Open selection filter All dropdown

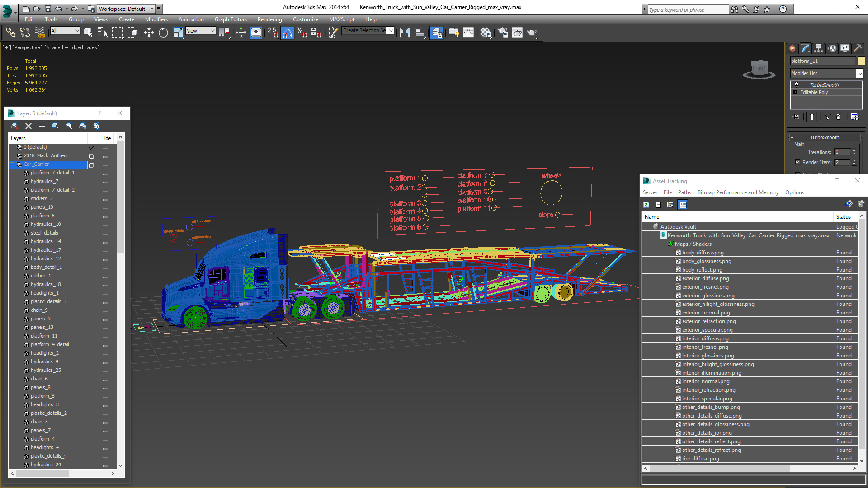point(66,31)
